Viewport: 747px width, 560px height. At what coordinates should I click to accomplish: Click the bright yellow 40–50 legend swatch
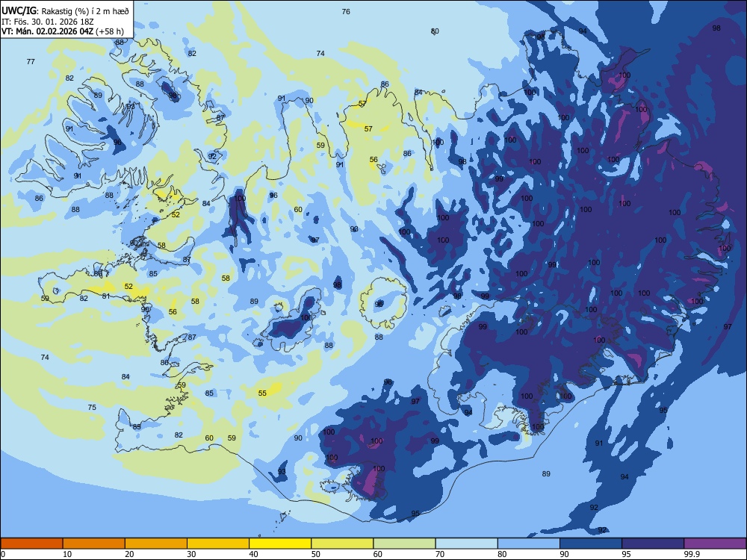point(280,544)
